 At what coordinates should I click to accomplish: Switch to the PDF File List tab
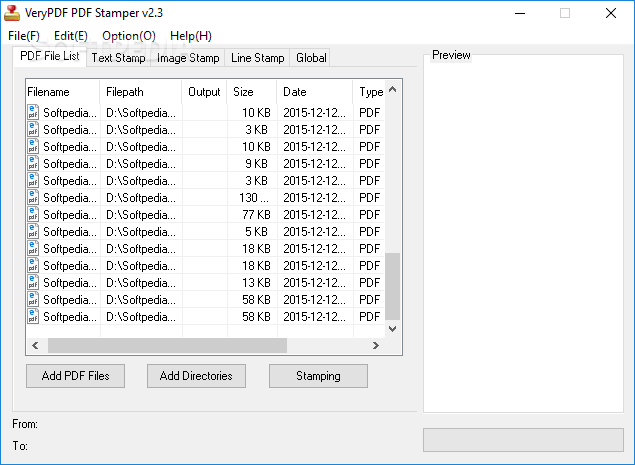coord(49,56)
